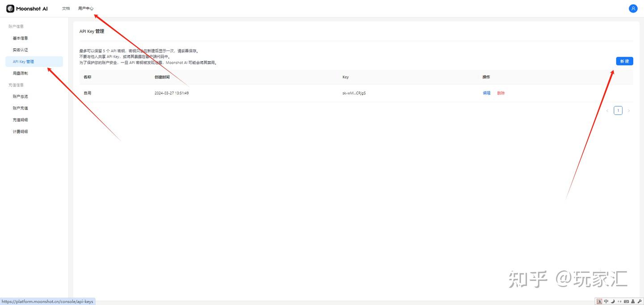Select 用量限制 in the sidebar
Viewport: 644px width, 305px height.
(x=34, y=73)
